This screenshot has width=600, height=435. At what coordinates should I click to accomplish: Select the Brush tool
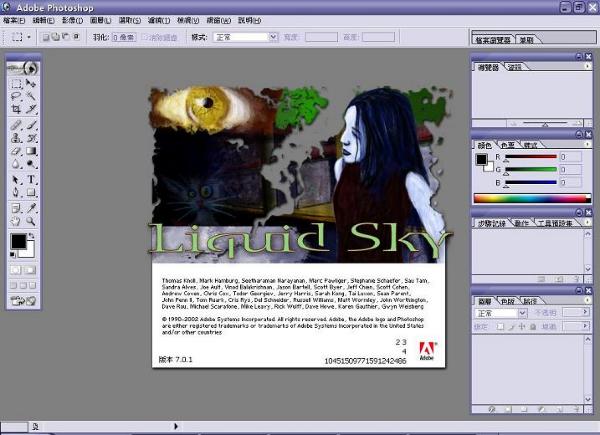[x=31, y=125]
